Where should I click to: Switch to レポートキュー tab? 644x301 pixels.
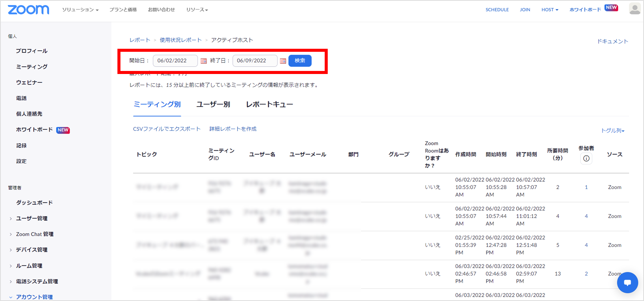[270, 104]
